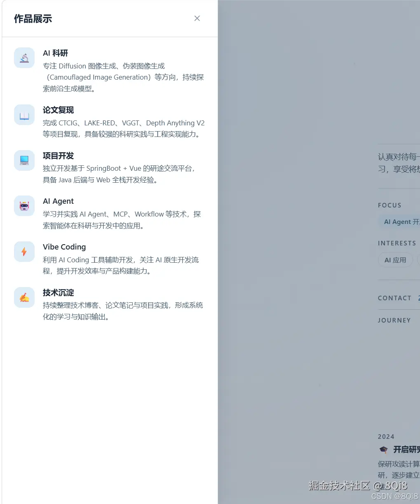Select the AI Agent focus tag
The width and height of the screenshot is (420, 504).
[x=399, y=222]
